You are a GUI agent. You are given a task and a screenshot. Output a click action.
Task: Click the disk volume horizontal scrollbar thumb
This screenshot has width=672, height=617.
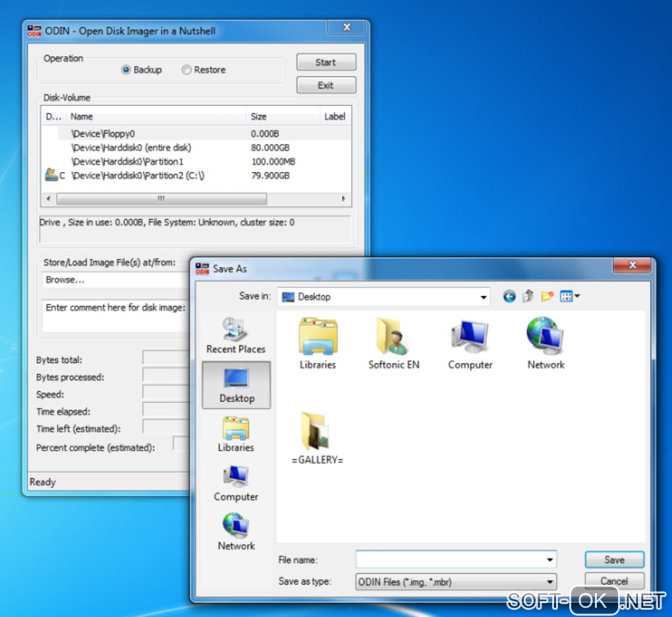161,198
